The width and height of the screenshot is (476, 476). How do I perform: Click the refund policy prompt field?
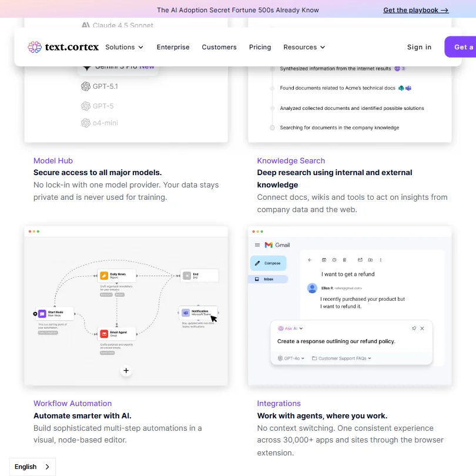click(336, 341)
